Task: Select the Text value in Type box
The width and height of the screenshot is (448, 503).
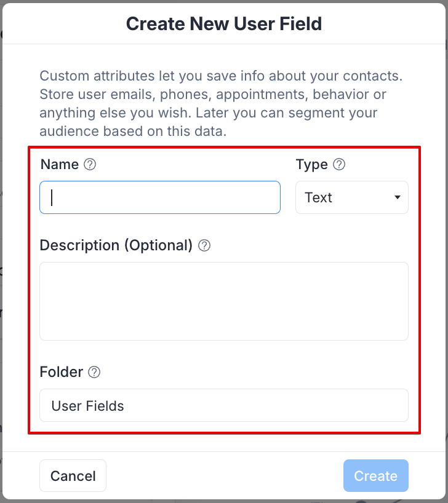Action: 318,197
